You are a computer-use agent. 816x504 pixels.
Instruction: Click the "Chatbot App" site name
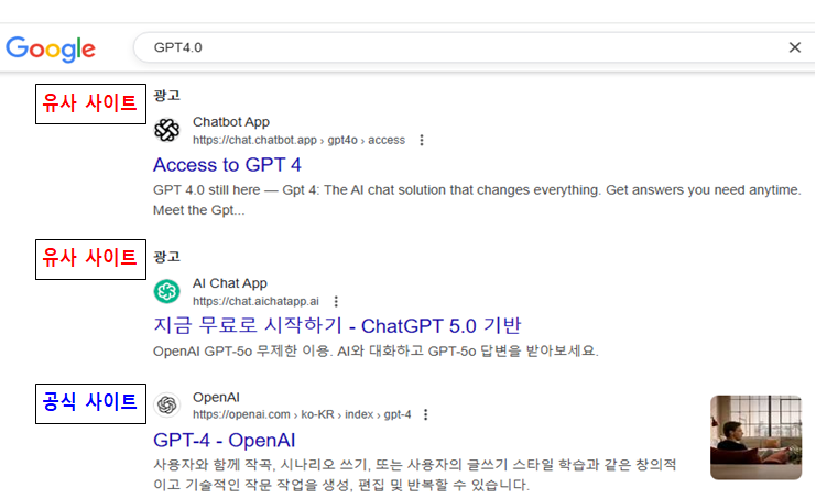tap(231, 122)
